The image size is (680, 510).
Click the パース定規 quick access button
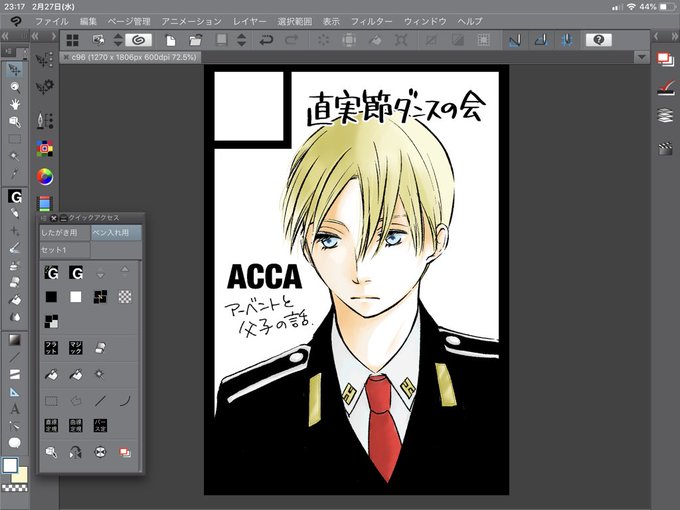[x=100, y=425]
